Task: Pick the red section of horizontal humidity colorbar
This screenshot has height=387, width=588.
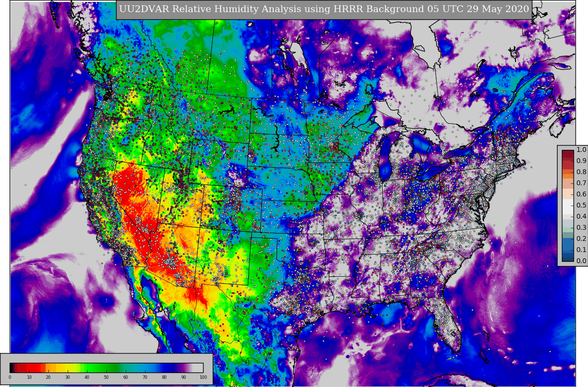Action: [x=33, y=368]
